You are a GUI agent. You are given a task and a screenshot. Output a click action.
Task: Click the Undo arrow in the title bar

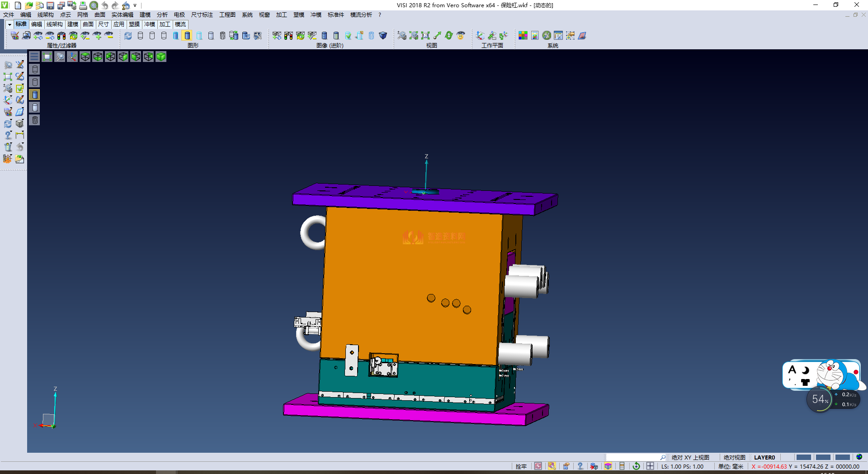point(105,5)
